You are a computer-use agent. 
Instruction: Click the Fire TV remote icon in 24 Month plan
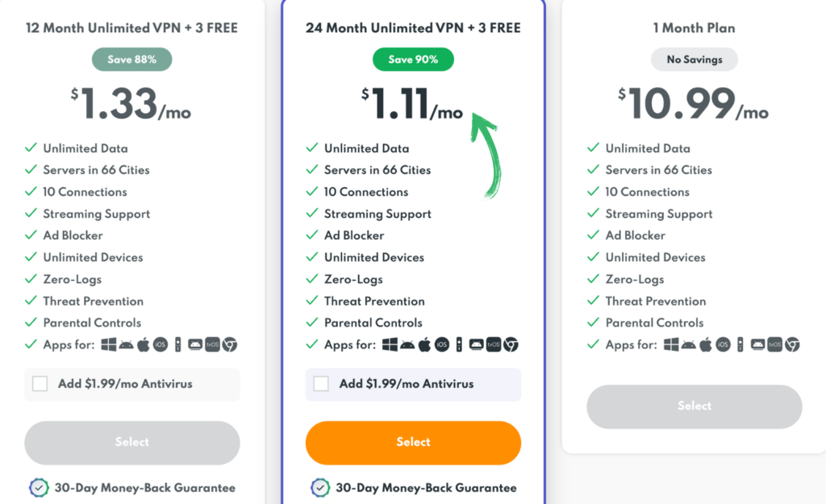pyautogui.click(x=458, y=344)
